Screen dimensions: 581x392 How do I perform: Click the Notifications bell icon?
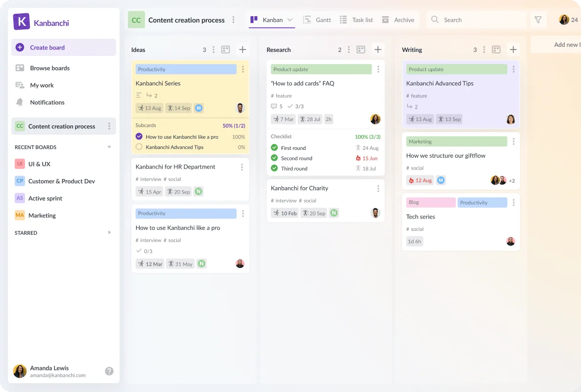tap(20, 102)
